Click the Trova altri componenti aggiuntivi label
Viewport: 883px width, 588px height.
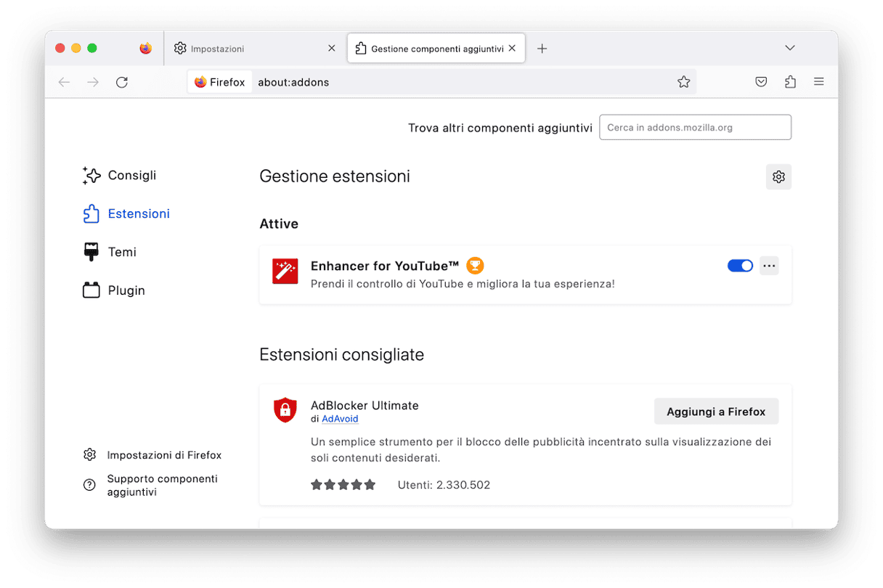coord(500,128)
